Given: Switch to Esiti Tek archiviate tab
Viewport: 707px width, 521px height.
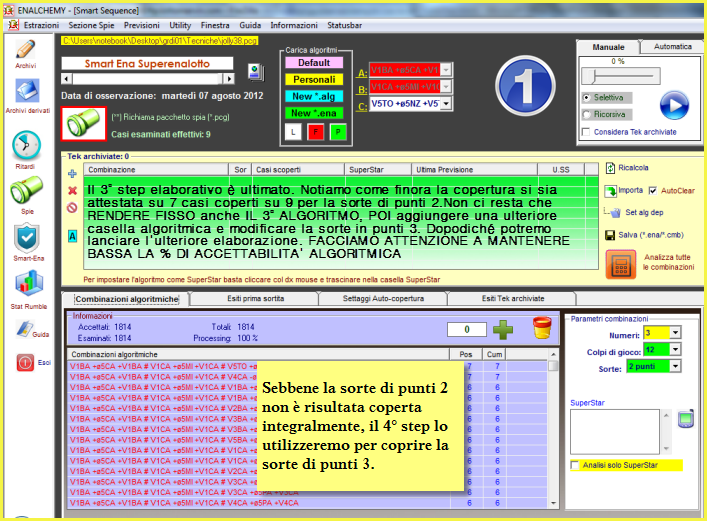Looking at the screenshot, I should [513, 299].
